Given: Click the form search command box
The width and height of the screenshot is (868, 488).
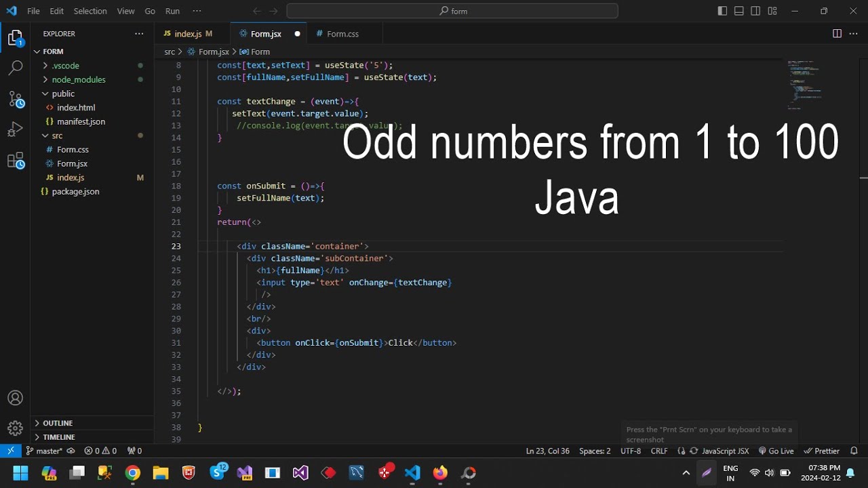Looking at the screenshot, I should (452, 11).
